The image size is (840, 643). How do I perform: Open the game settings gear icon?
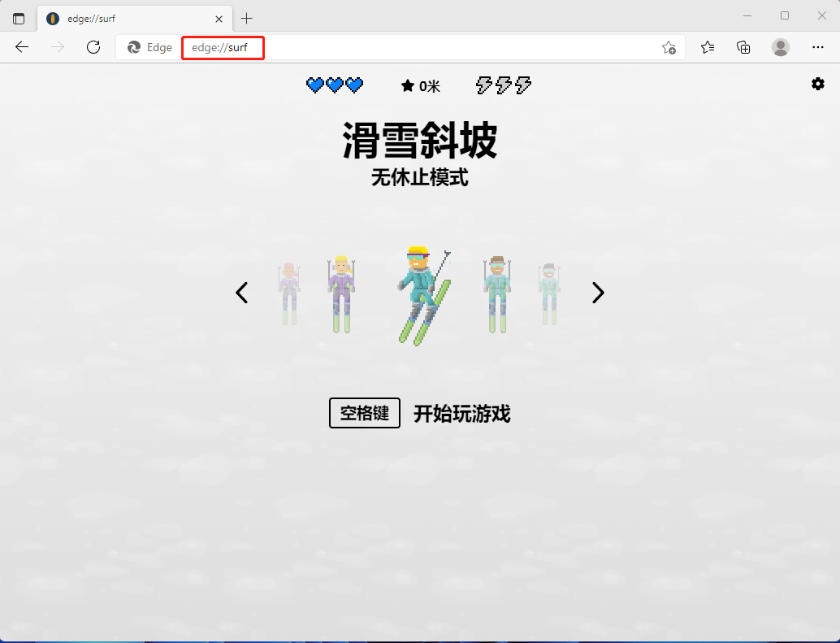[x=818, y=84]
